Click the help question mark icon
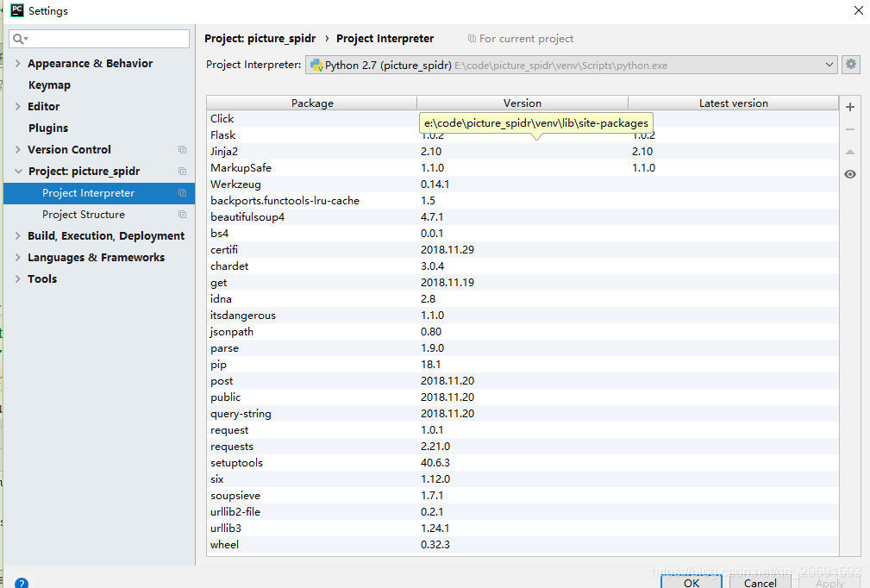Viewport: 870px width, 588px height. pos(21,583)
